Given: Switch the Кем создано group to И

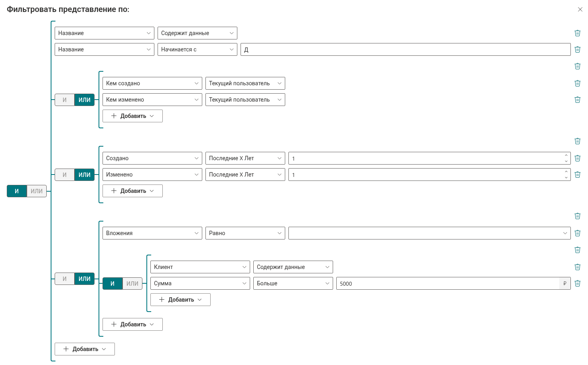Looking at the screenshot, I should tap(65, 100).
